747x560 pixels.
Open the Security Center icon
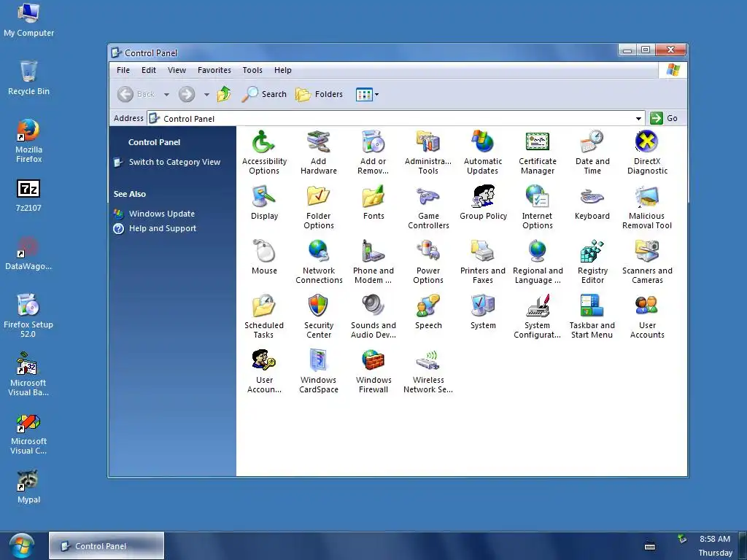[318, 316]
